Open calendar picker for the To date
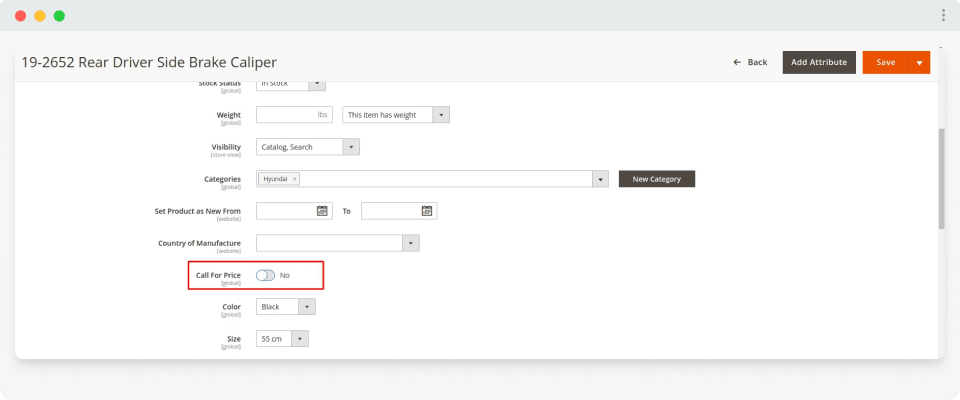The height and width of the screenshot is (400, 960). (x=427, y=211)
